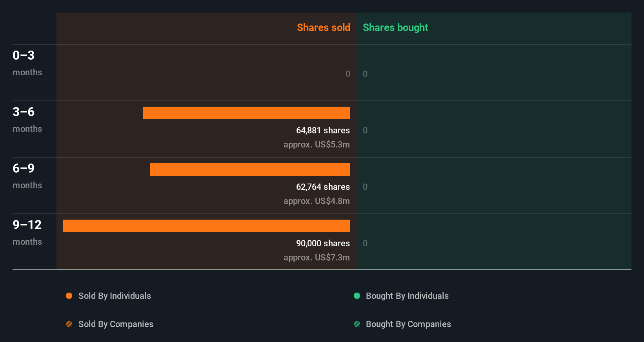Viewport: 644px width, 342px height.
Task: Select the Bought By Individuals legend label
Action: [407, 296]
